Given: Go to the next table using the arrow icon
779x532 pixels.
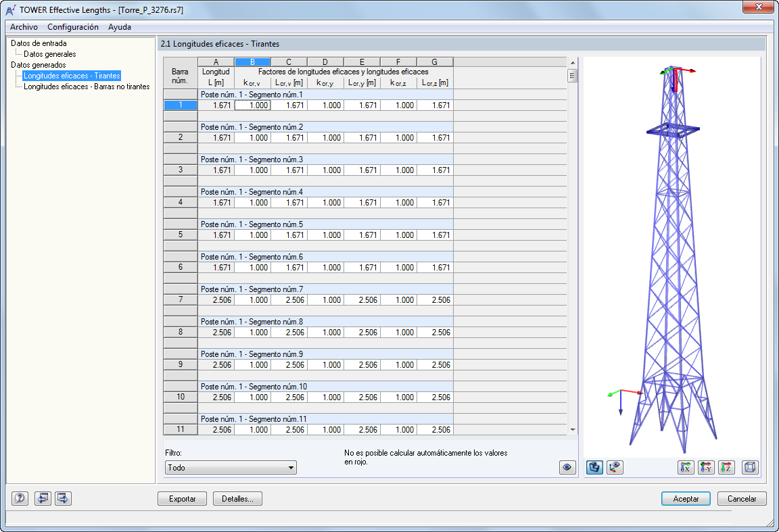Looking at the screenshot, I should click(x=62, y=498).
